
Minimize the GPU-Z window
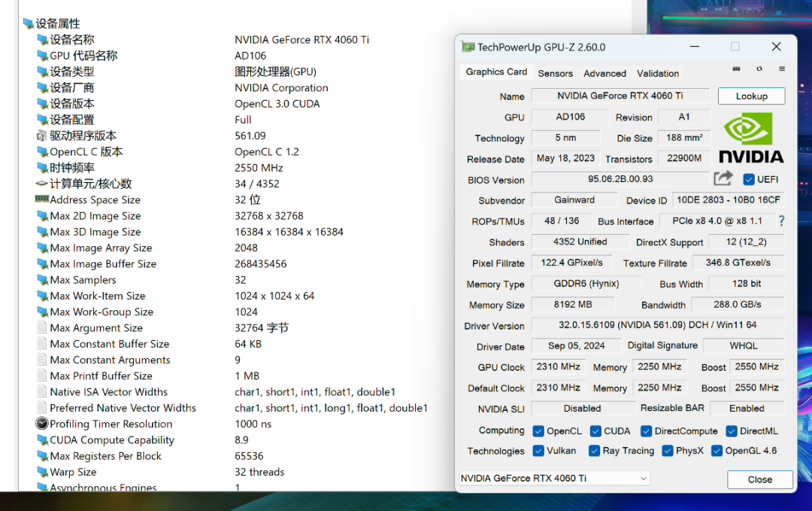click(x=695, y=47)
